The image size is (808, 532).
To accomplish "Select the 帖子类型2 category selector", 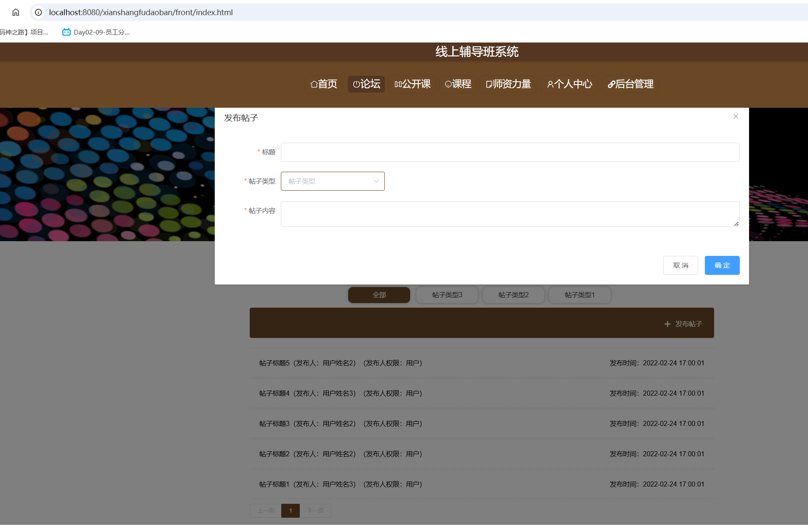I will [513, 295].
